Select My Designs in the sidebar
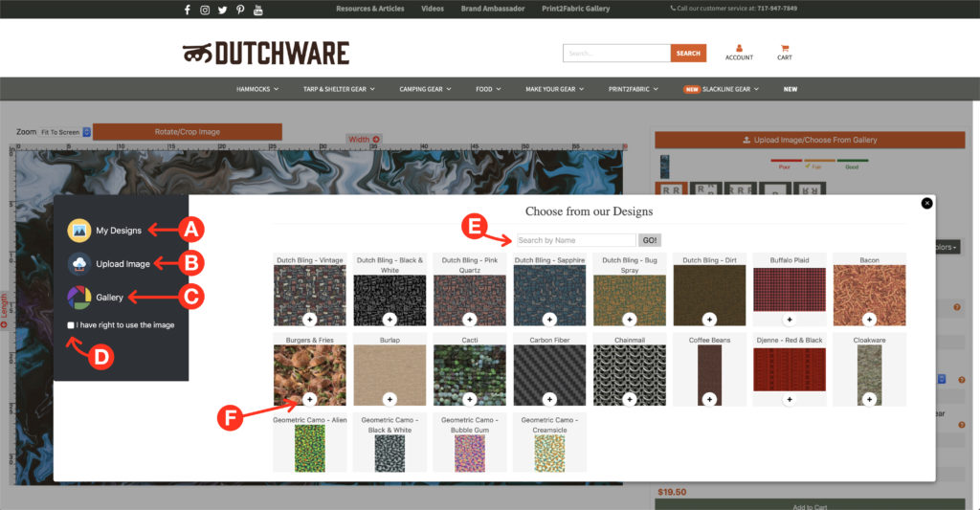 (x=118, y=231)
